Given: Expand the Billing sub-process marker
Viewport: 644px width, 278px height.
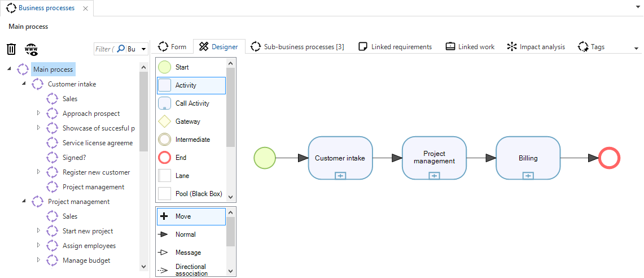Looking at the screenshot, I should click(x=528, y=176).
